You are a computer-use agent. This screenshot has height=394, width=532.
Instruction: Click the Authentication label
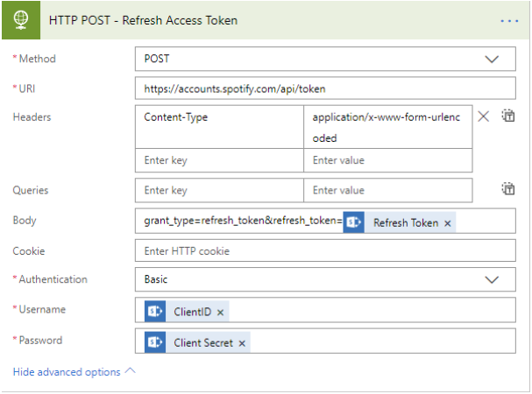click(x=53, y=279)
